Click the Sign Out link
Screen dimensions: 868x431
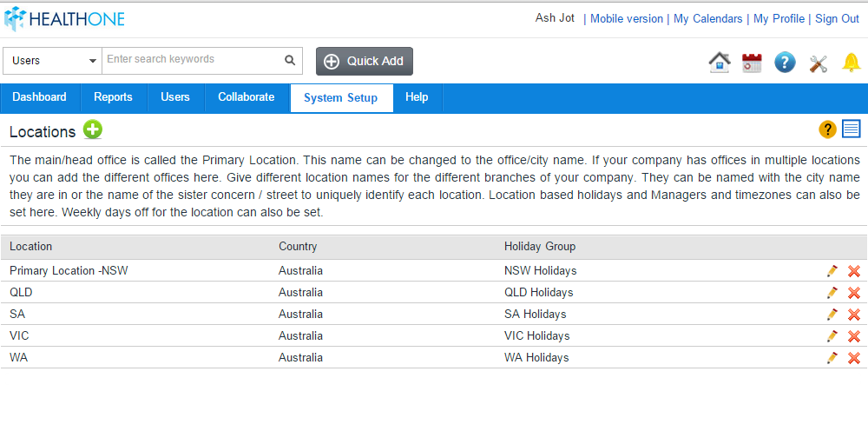point(837,19)
